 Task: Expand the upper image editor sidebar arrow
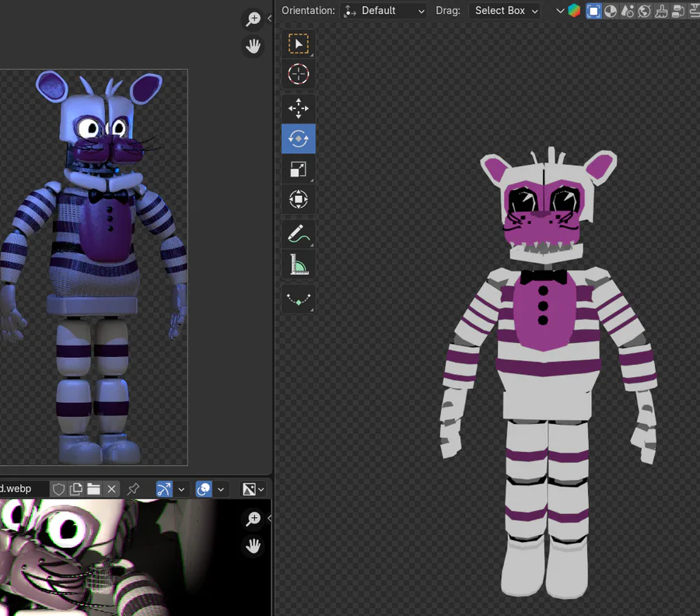pyautogui.click(x=269, y=19)
